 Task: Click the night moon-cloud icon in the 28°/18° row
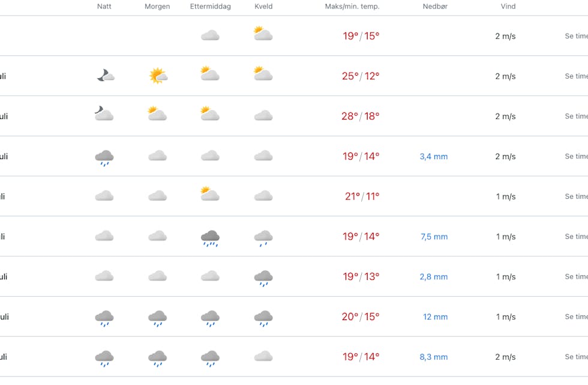pos(104,114)
